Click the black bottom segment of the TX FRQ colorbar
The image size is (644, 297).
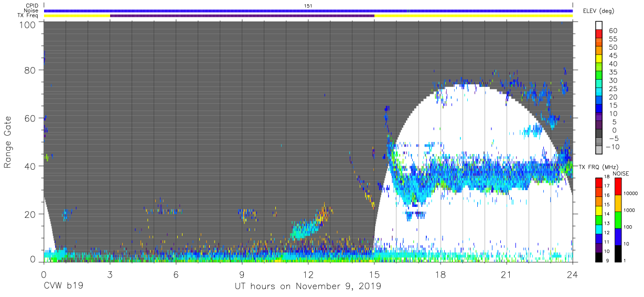point(598,257)
